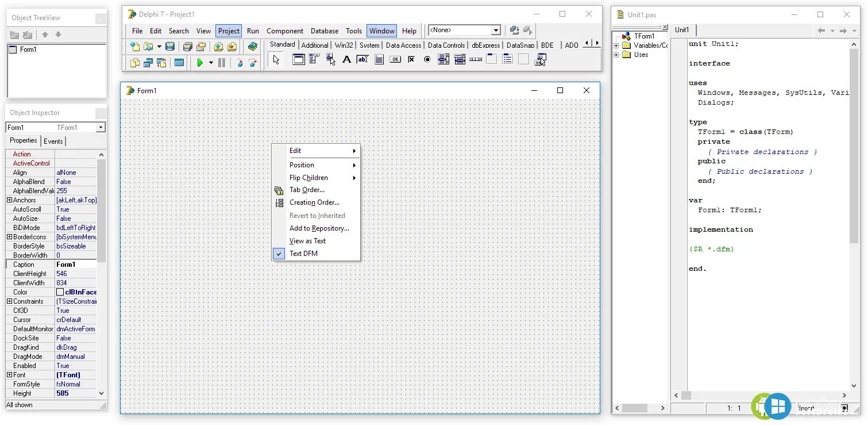Expand the Anchors property

click(9, 200)
